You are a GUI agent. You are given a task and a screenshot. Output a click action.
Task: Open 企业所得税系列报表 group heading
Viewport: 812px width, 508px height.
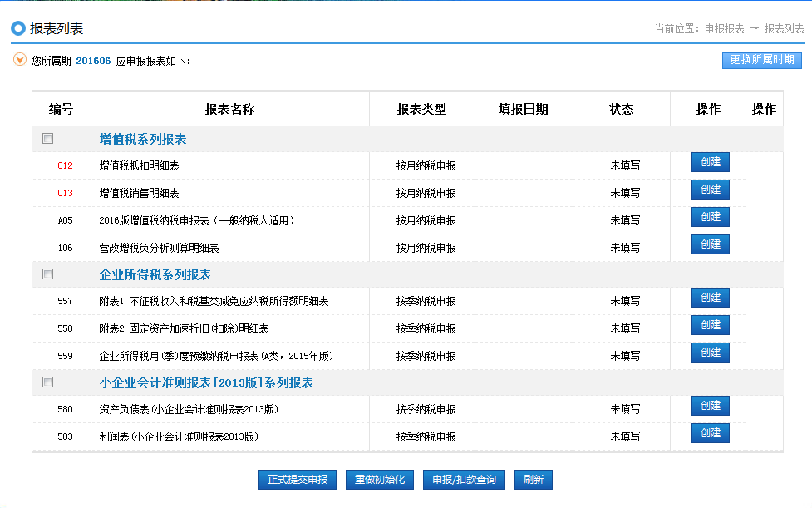155,274
